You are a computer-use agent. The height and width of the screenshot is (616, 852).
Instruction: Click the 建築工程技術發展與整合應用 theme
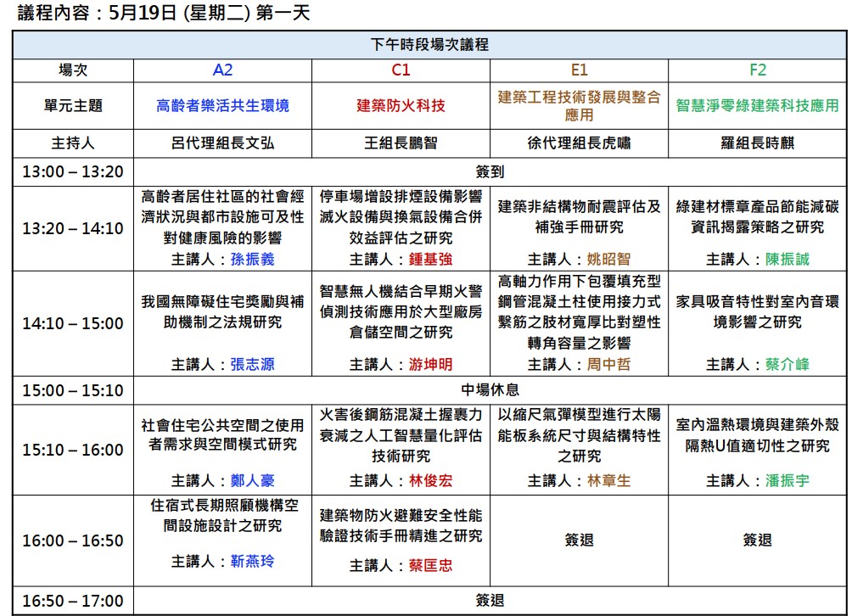(579, 105)
